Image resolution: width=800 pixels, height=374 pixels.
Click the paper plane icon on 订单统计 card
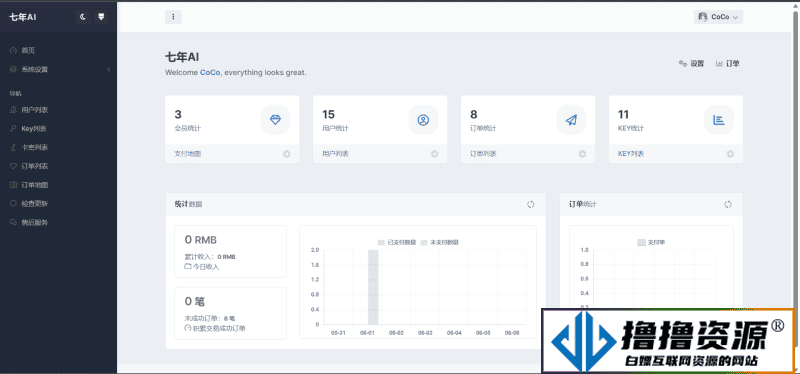pos(571,120)
